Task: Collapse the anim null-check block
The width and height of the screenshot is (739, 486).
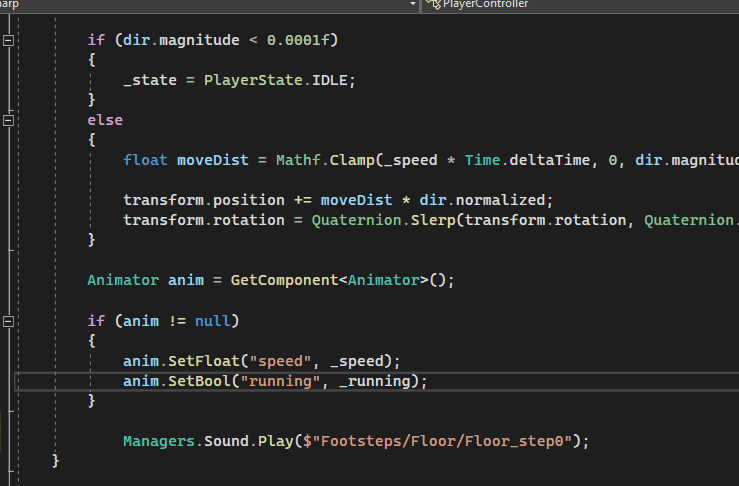Action: coord(9,321)
